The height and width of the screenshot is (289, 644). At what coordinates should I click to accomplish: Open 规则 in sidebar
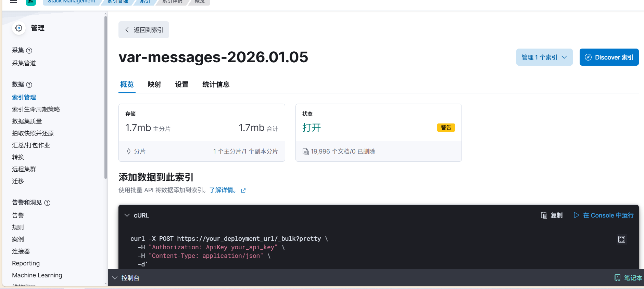click(x=18, y=227)
